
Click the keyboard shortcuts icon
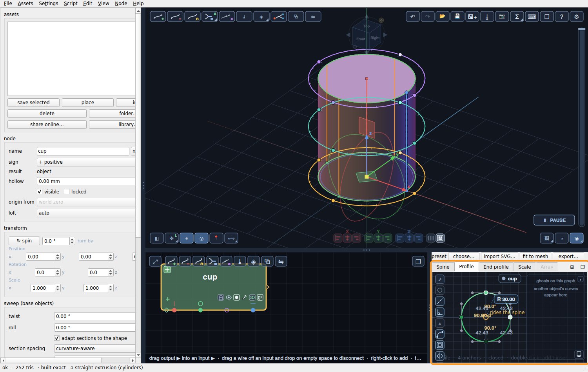click(x=532, y=16)
